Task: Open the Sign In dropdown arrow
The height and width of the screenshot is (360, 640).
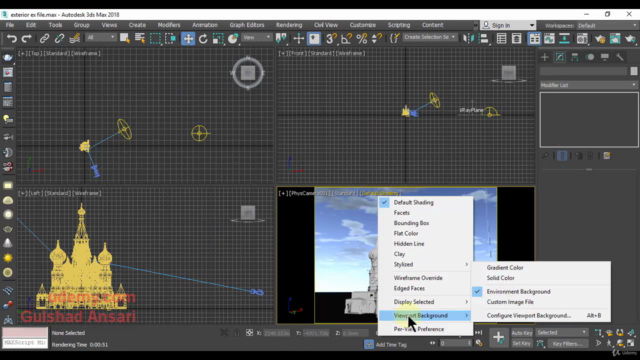Action: (x=532, y=25)
